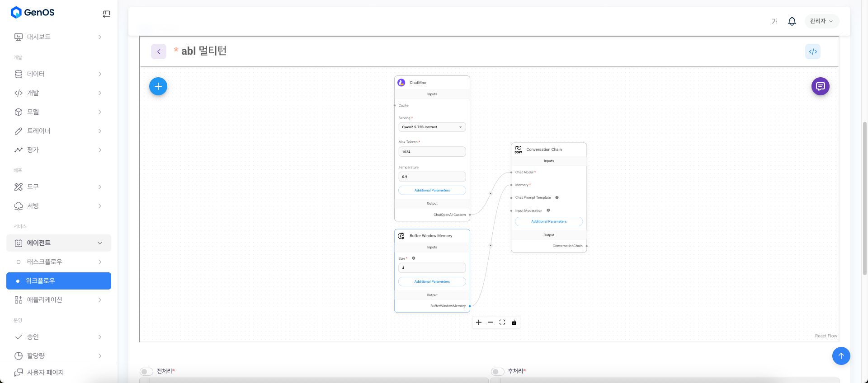Zoom in on the flow canvas
868x383 pixels.
coord(479,322)
